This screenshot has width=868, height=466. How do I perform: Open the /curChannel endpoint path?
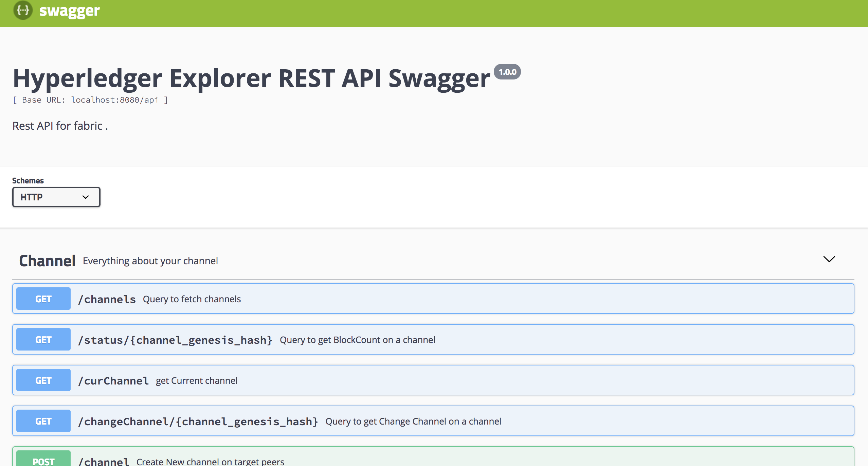113,381
